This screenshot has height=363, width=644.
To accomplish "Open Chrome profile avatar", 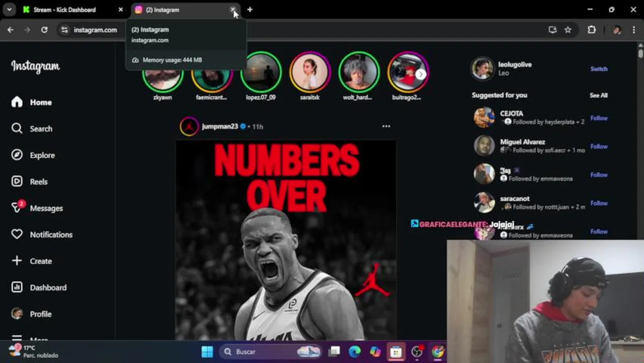I will 617,30.
